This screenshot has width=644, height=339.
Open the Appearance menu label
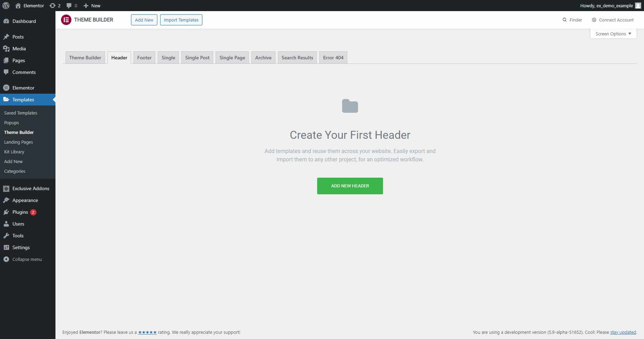click(x=25, y=200)
